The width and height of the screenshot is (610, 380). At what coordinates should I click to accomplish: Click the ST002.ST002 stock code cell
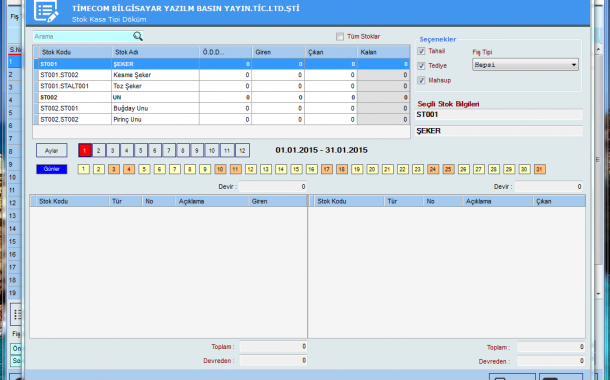point(75,119)
